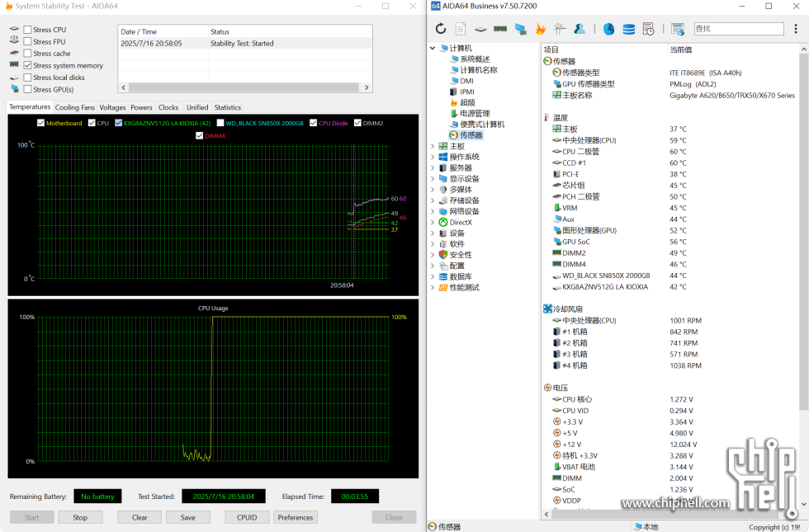
Task: Enable the Stress CPU checkbox
Action: pyautogui.click(x=28, y=30)
